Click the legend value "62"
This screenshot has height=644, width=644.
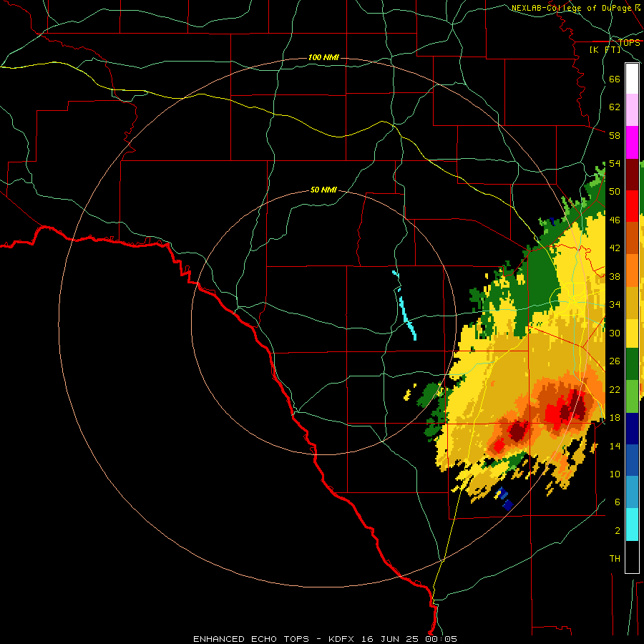pos(615,107)
